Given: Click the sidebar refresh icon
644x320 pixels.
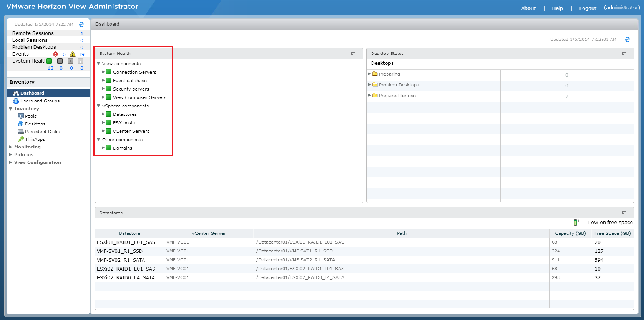Looking at the screenshot, I should point(81,25).
